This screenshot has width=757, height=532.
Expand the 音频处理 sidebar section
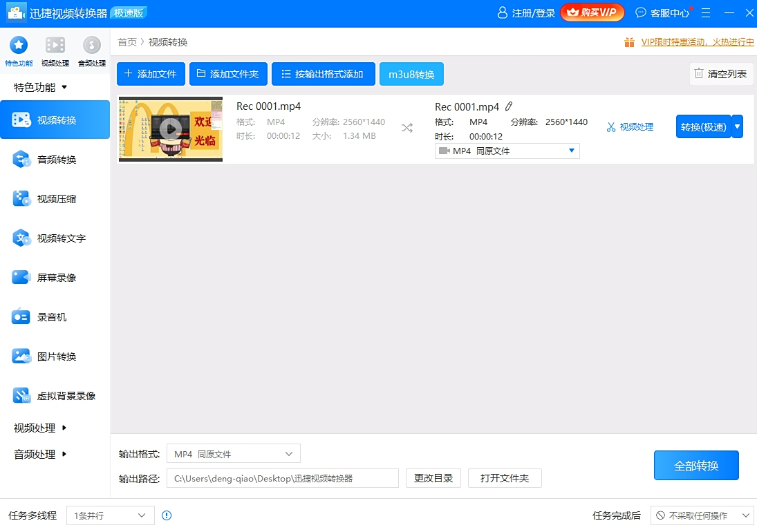tap(41, 454)
